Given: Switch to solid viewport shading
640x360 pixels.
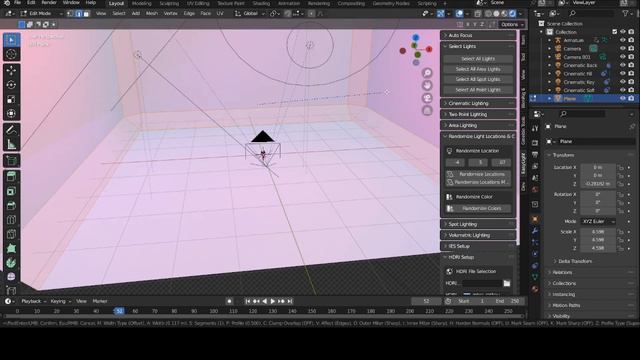Looking at the screenshot, I should point(496,13).
